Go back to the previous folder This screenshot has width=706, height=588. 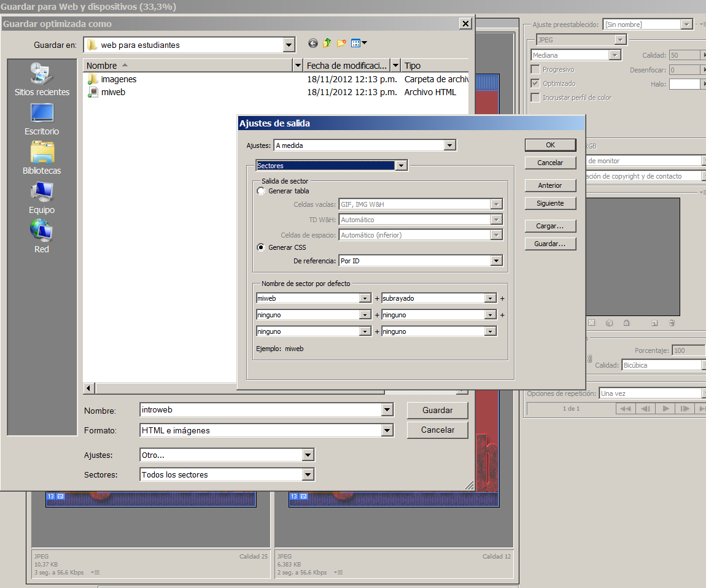pos(313,44)
